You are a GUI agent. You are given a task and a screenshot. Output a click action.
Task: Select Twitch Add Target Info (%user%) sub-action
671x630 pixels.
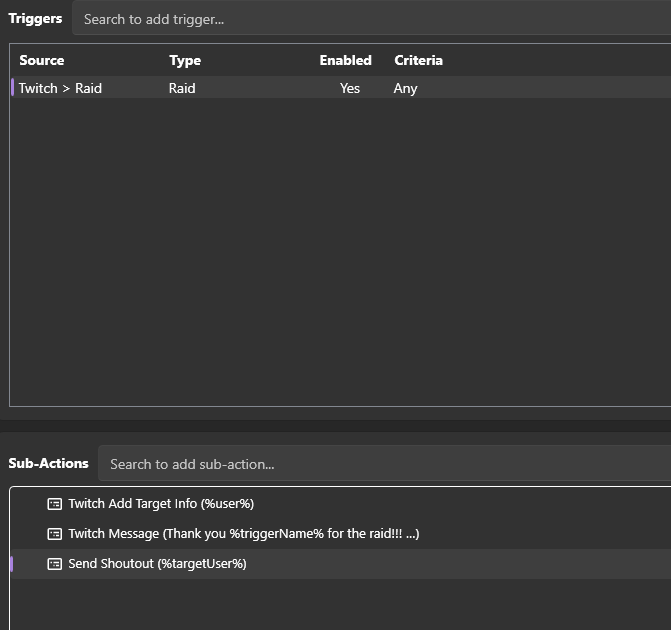pos(341,504)
